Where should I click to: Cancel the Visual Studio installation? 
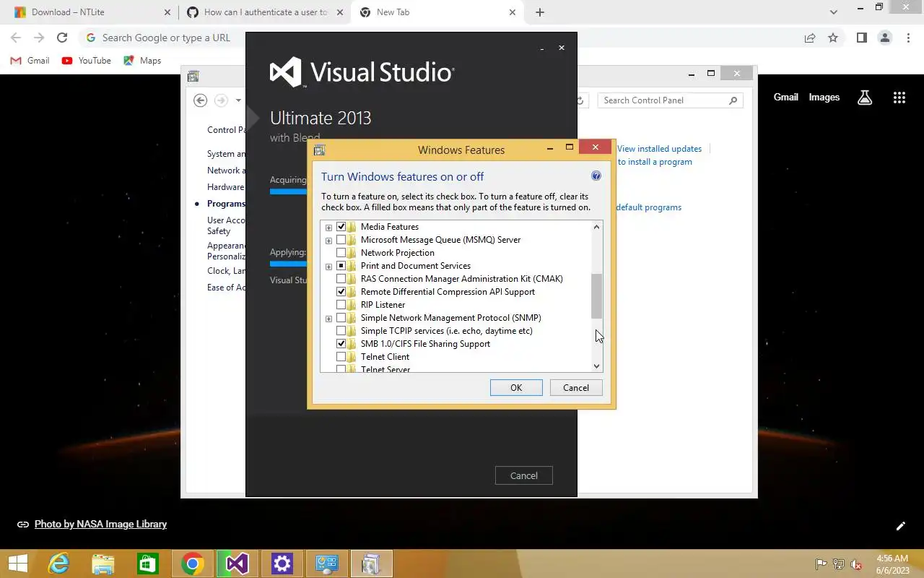pyautogui.click(x=524, y=475)
